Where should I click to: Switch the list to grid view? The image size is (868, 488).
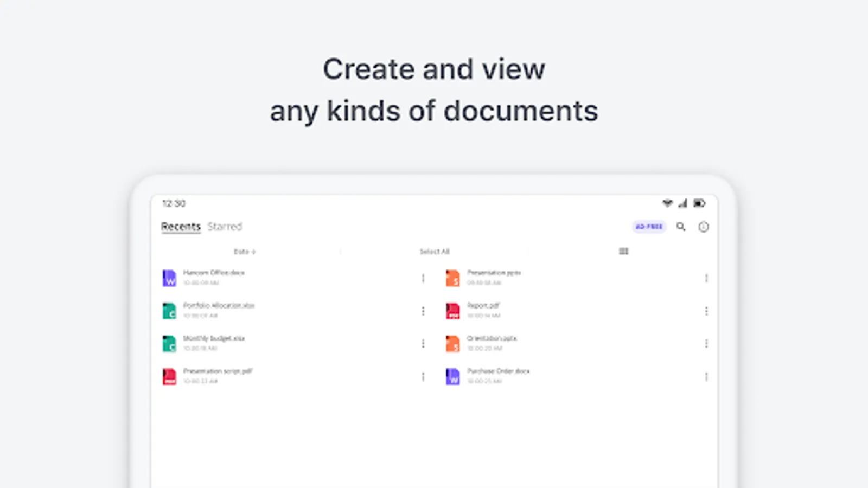[624, 251]
